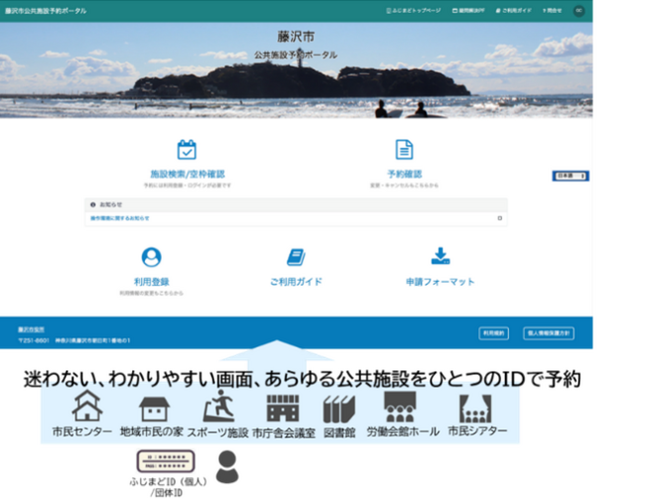
Task: Click the 図書館 books icon
Action: pos(340,409)
